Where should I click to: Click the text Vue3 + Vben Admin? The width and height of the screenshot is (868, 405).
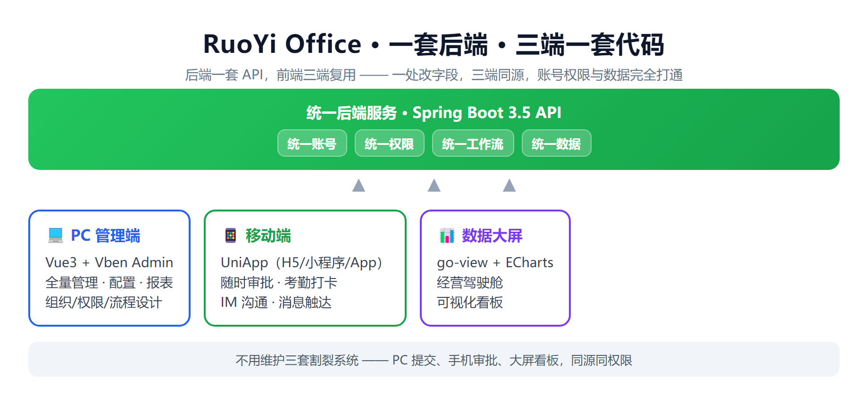[x=109, y=262]
